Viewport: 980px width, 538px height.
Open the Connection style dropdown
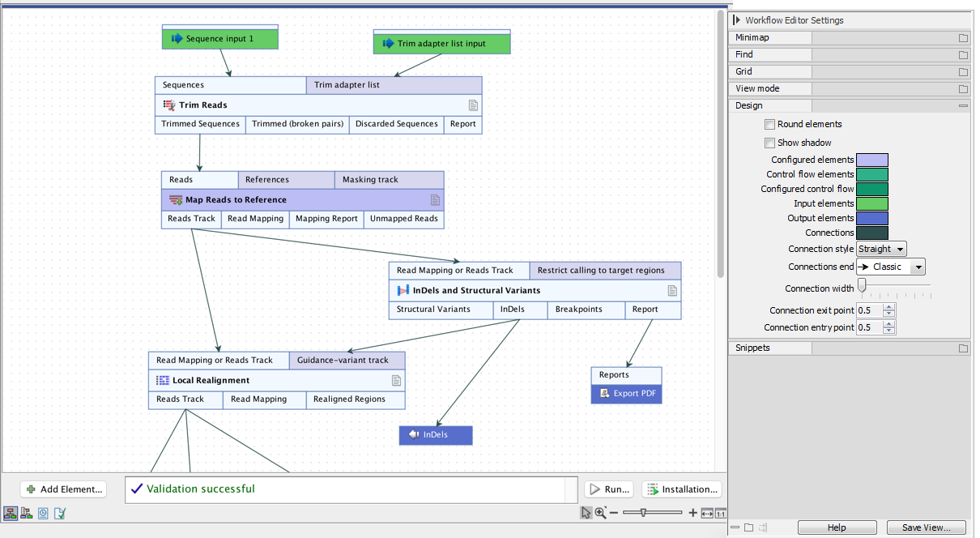tap(880, 249)
